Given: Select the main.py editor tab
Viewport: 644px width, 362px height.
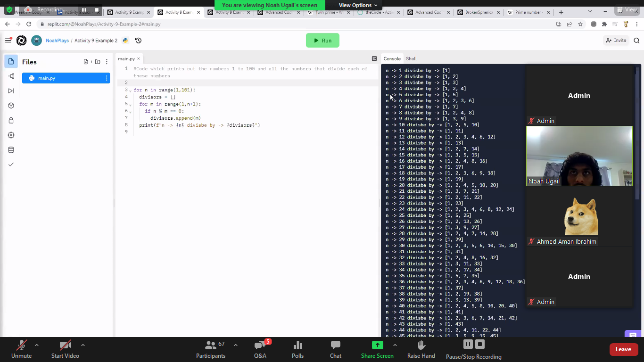Looking at the screenshot, I should click(x=126, y=59).
